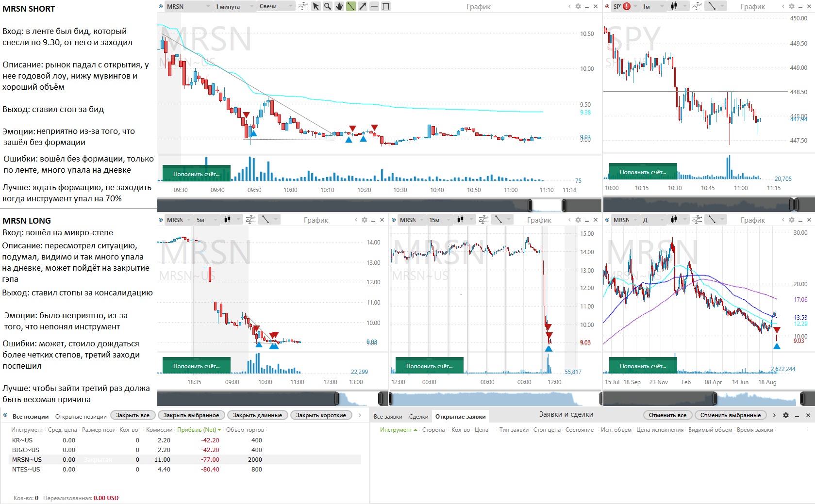
Task: Open settings gear of the MRSN 15m chart
Action: pos(578,220)
